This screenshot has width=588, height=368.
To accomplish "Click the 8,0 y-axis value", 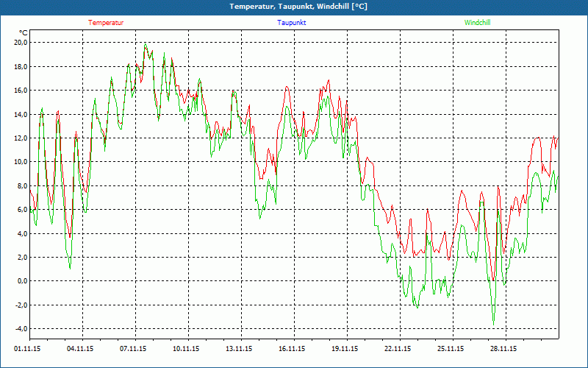I will 22,185.
